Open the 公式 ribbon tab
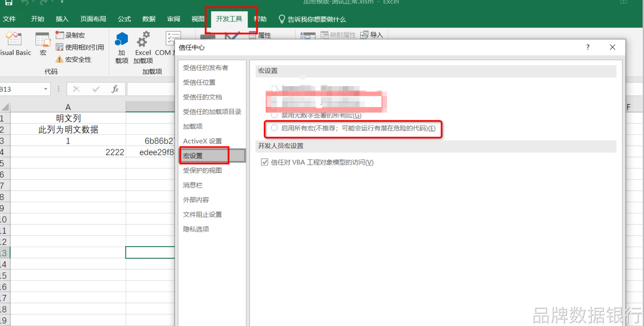The height and width of the screenshot is (326, 644). click(x=124, y=19)
